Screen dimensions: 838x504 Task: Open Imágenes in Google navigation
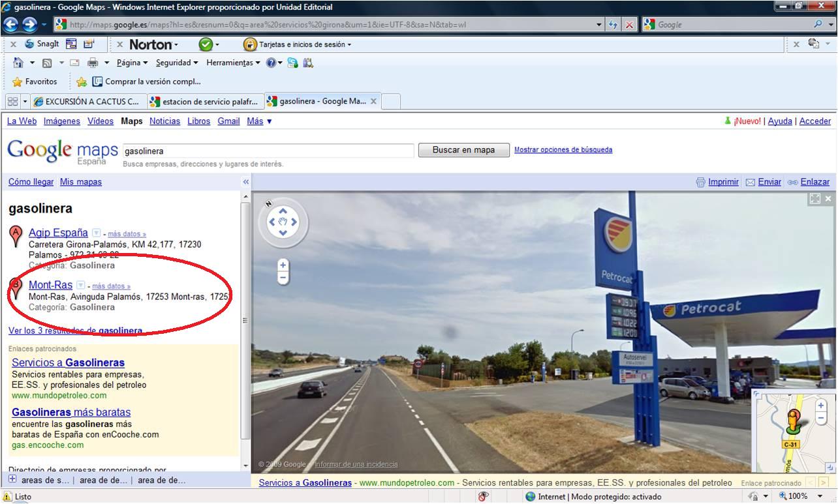coord(62,121)
